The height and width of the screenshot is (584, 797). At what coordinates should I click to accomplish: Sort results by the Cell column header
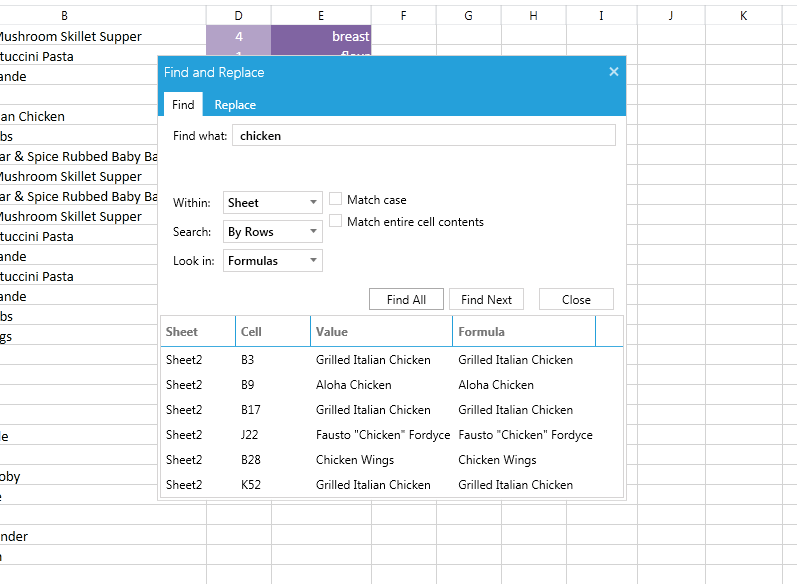click(273, 331)
